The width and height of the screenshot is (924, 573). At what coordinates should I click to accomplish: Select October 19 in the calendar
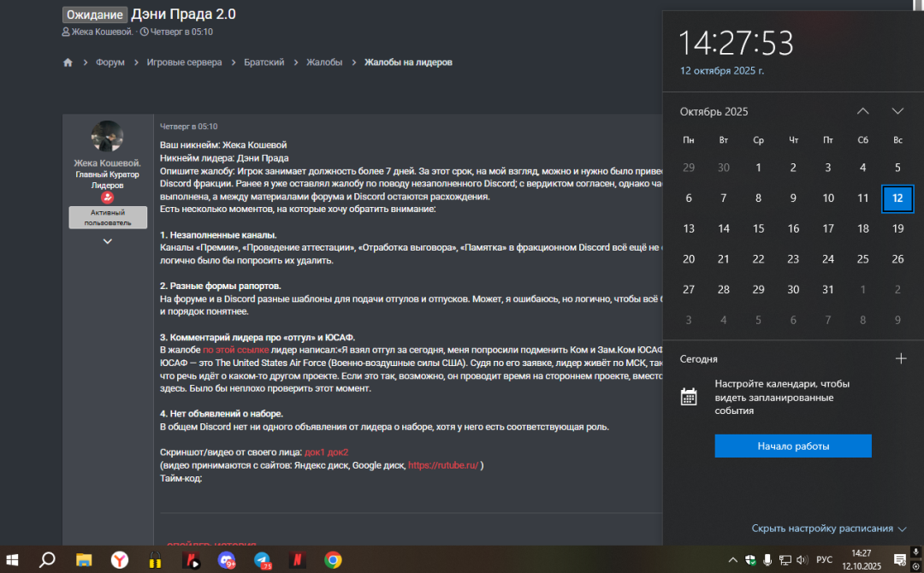pos(897,228)
